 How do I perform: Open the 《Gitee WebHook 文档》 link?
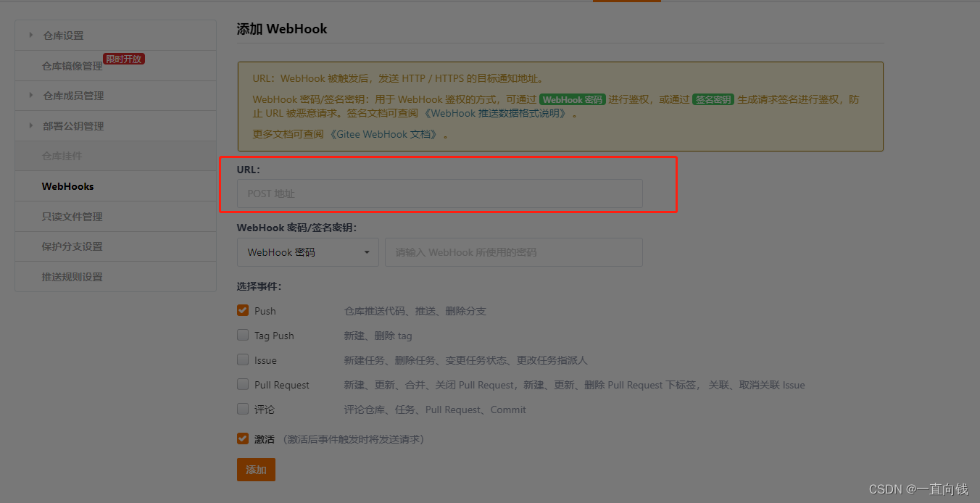point(384,134)
